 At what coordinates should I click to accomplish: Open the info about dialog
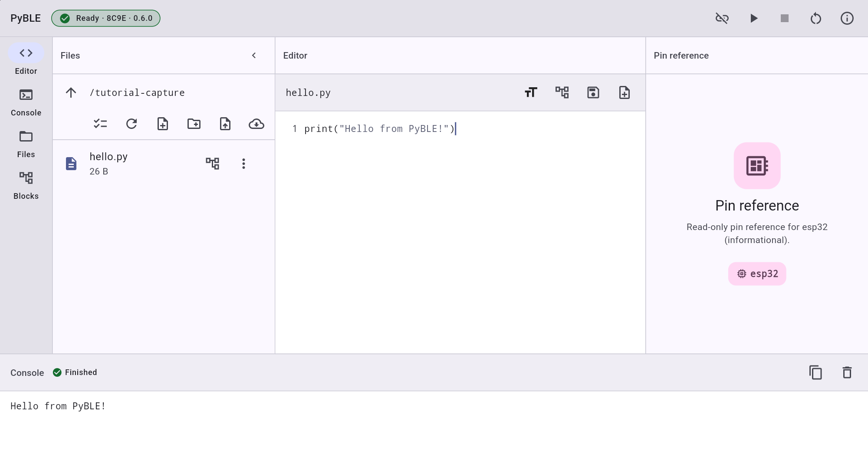tap(847, 18)
